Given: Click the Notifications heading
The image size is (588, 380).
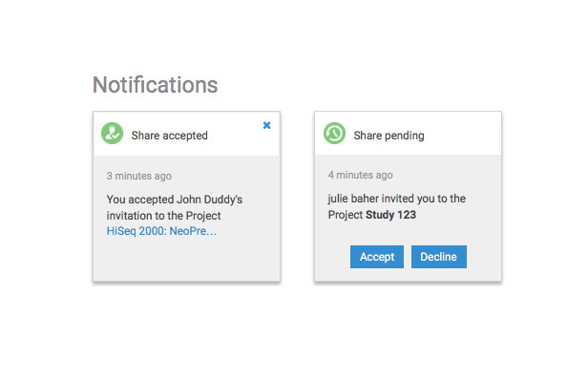Looking at the screenshot, I should [156, 85].
